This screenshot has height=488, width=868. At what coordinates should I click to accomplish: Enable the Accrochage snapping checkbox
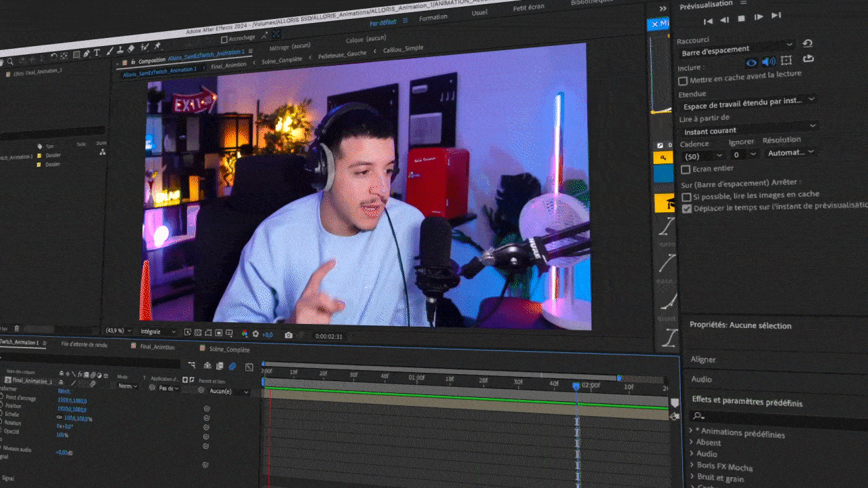[x=224, y=39]
